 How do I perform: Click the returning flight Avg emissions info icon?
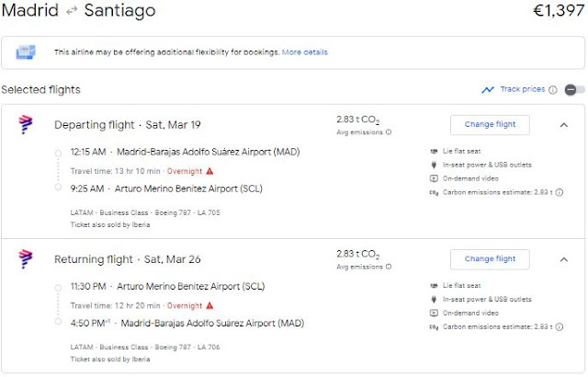click(389, 267)
